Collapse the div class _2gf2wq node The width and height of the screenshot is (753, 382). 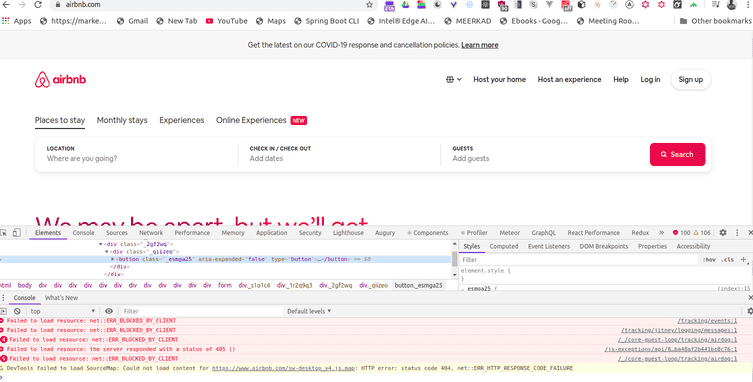point(101,244)
